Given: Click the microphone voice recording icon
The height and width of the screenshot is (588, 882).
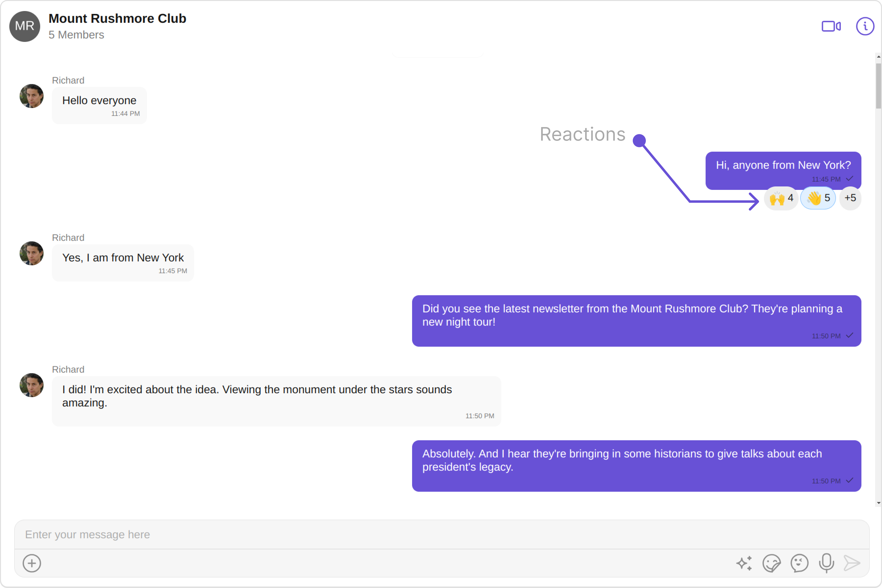Looking at the screenshot, I should pyautogui.click(x=826, y=563).
